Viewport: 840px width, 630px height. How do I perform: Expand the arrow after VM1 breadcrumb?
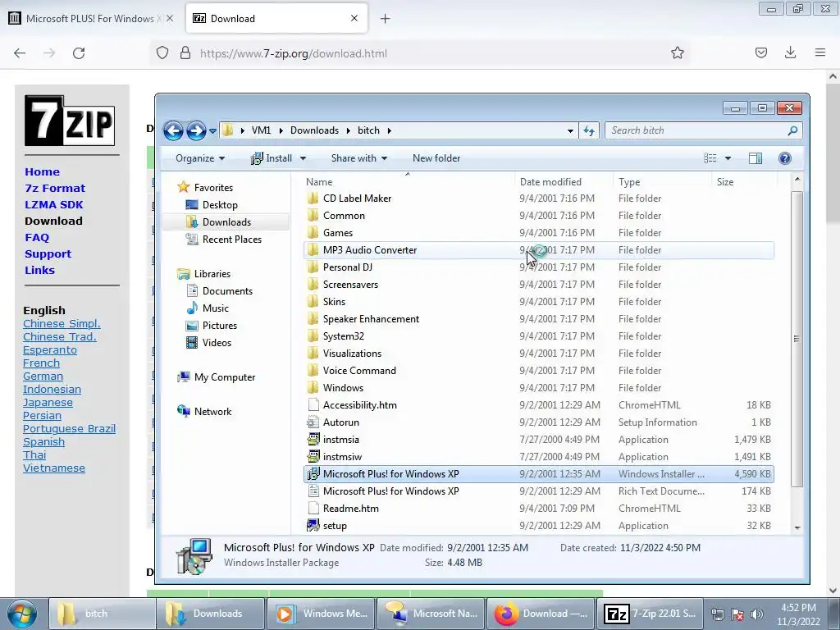point(281,130)
